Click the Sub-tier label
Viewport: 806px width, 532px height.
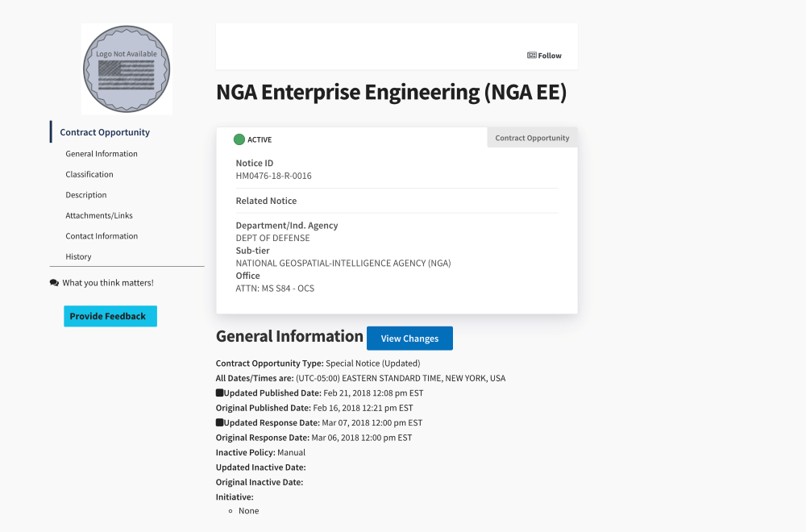click(252, 251)
